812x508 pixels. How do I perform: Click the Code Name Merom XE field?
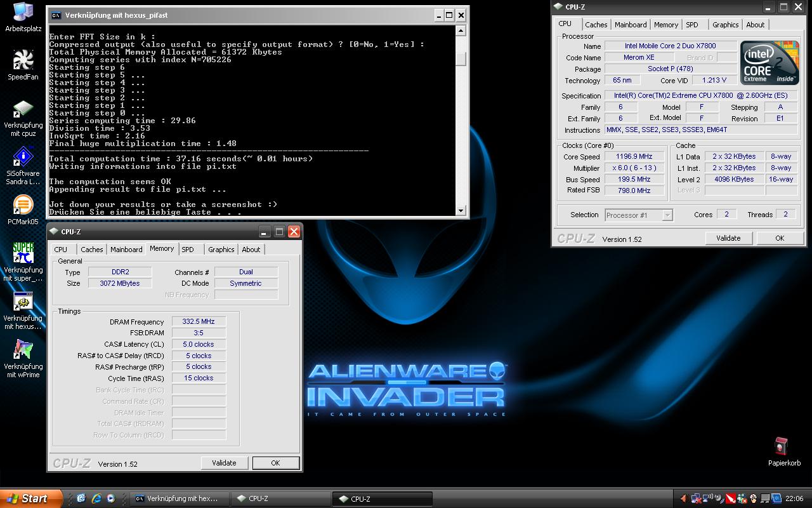click(639, 57)
